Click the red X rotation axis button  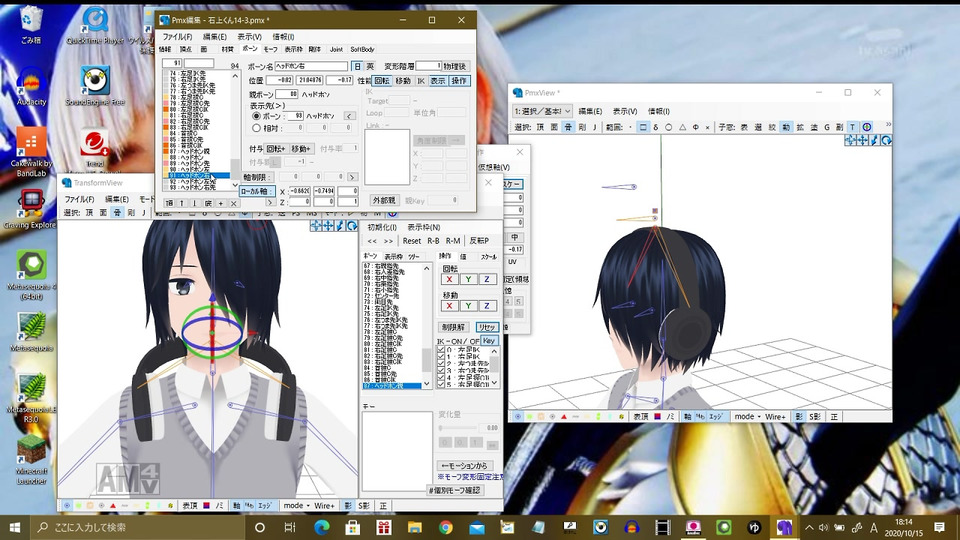(449, 279)
